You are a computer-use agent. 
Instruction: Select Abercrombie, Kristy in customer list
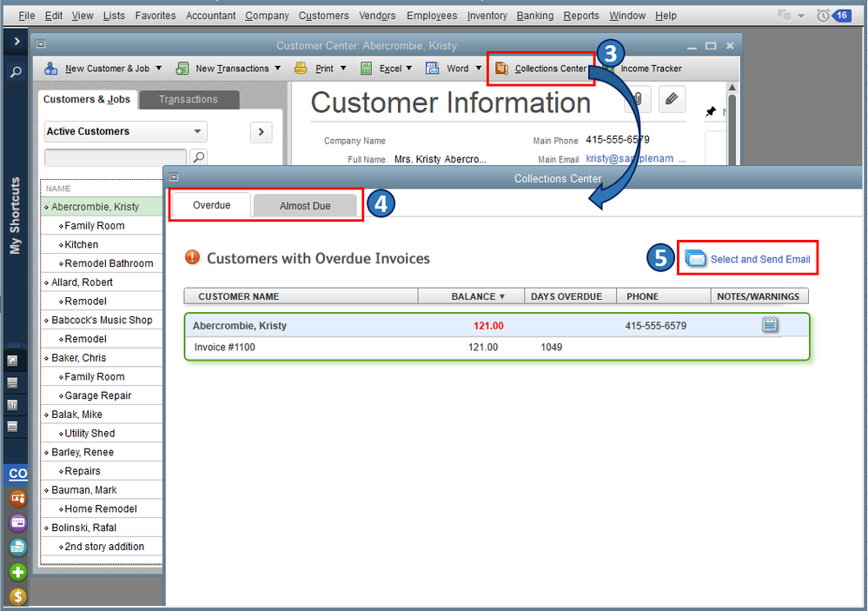click(x=102, y=207)
